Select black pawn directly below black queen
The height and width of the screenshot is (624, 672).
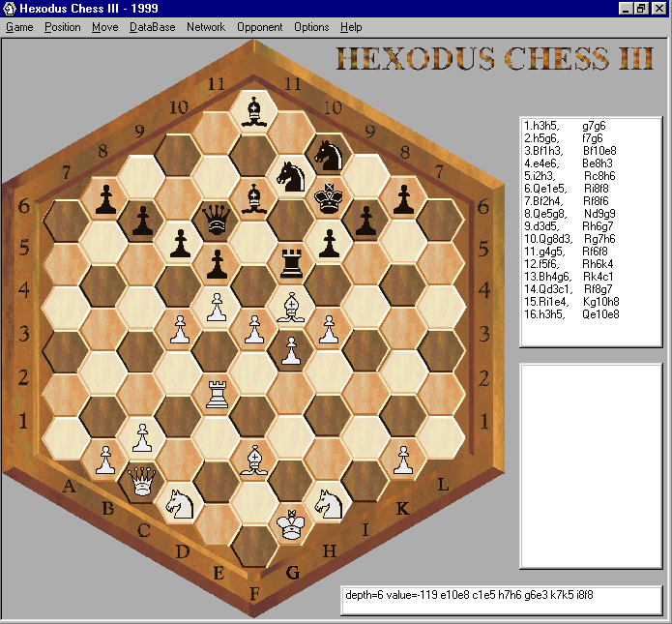217,264
